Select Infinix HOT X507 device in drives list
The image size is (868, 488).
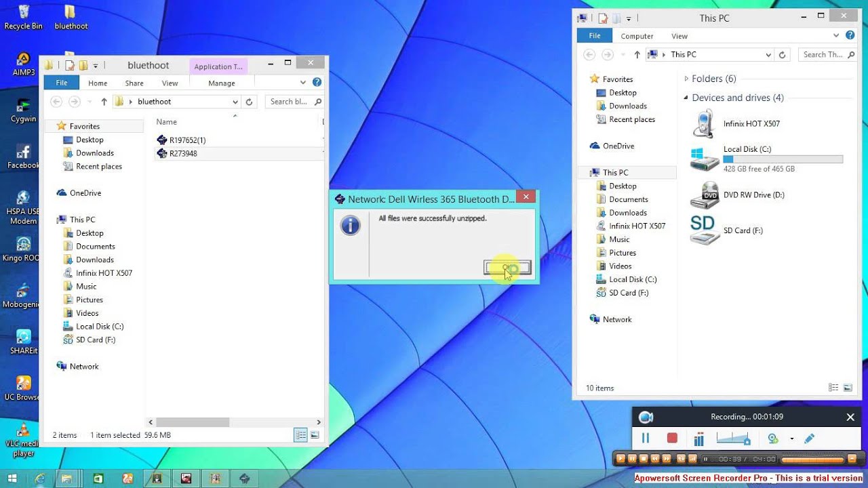tap(736, 124)
